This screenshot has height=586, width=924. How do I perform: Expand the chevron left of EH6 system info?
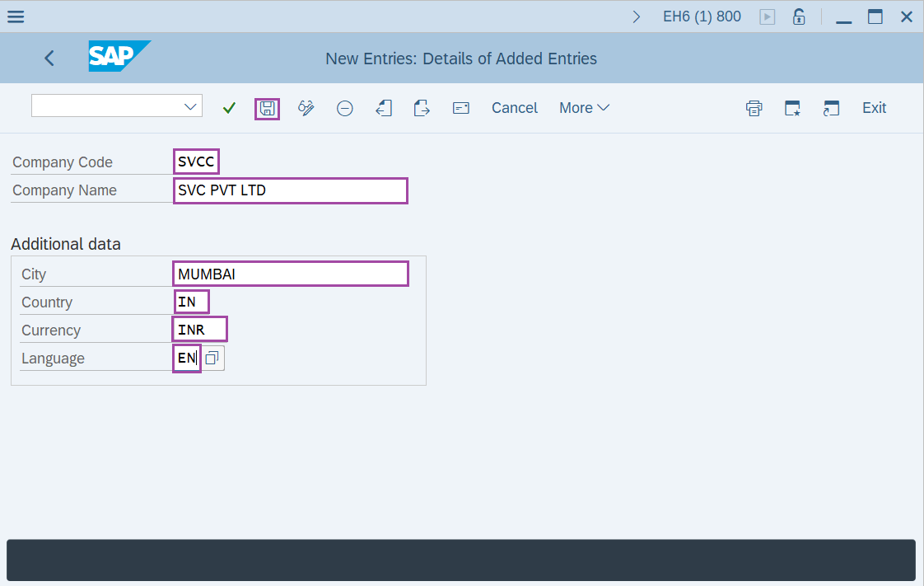637,16
